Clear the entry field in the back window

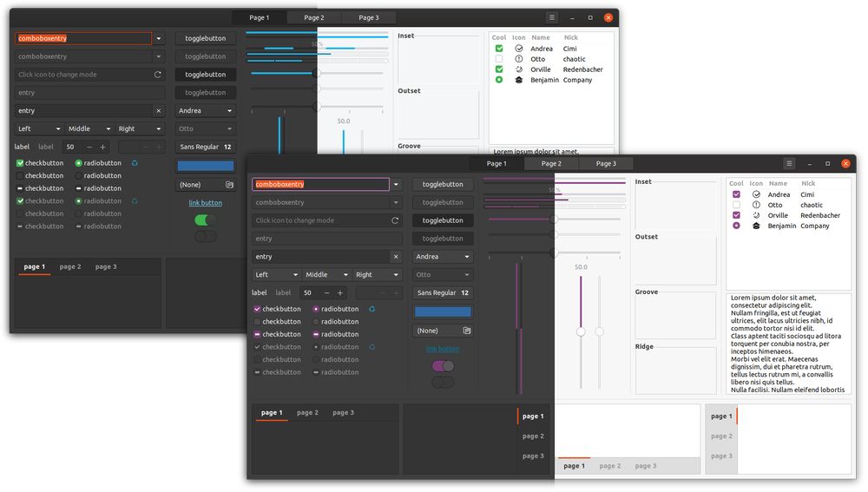pos(158,111)
